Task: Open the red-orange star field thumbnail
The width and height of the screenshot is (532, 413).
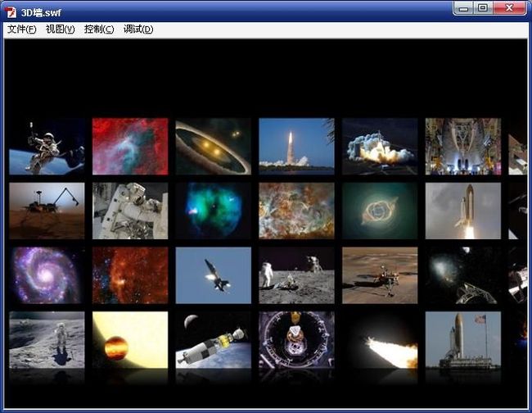Action: (130, 275)
